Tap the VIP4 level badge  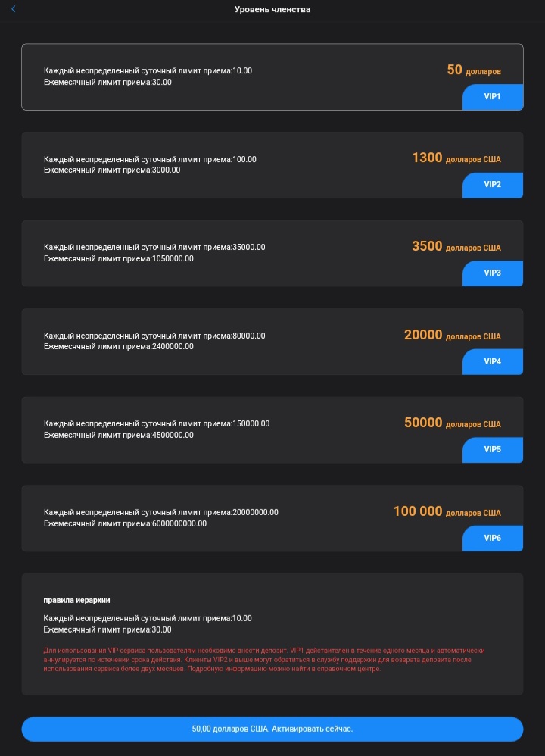(x=492, y=361)
